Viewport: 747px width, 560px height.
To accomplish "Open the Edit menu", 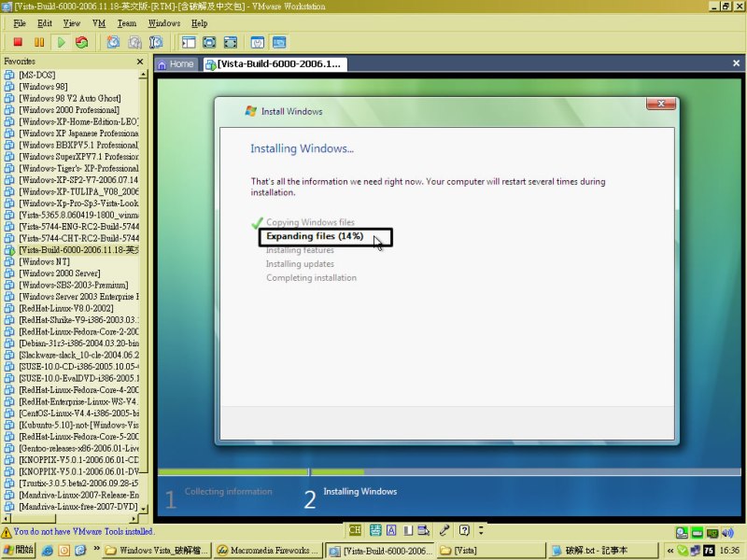I will tap(44, 23).
